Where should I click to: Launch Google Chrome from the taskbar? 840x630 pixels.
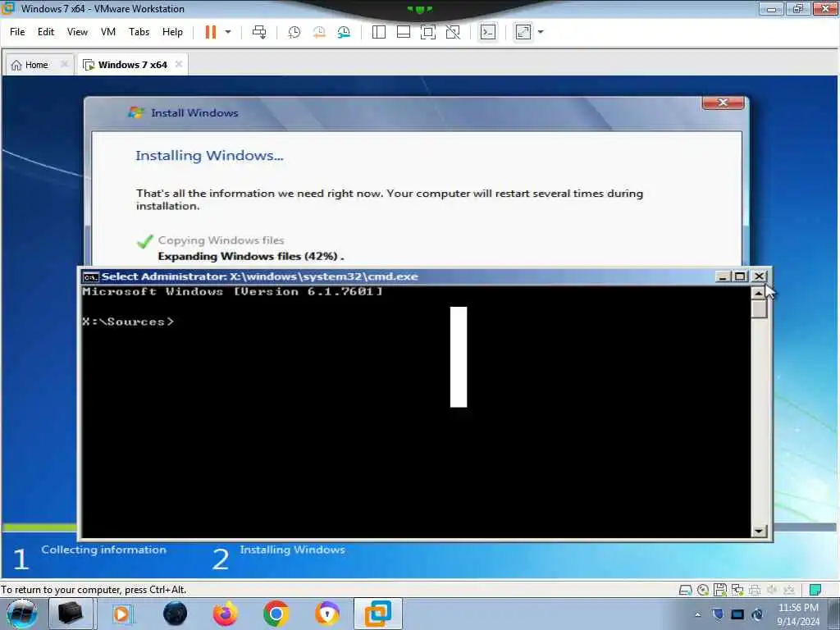276,614
